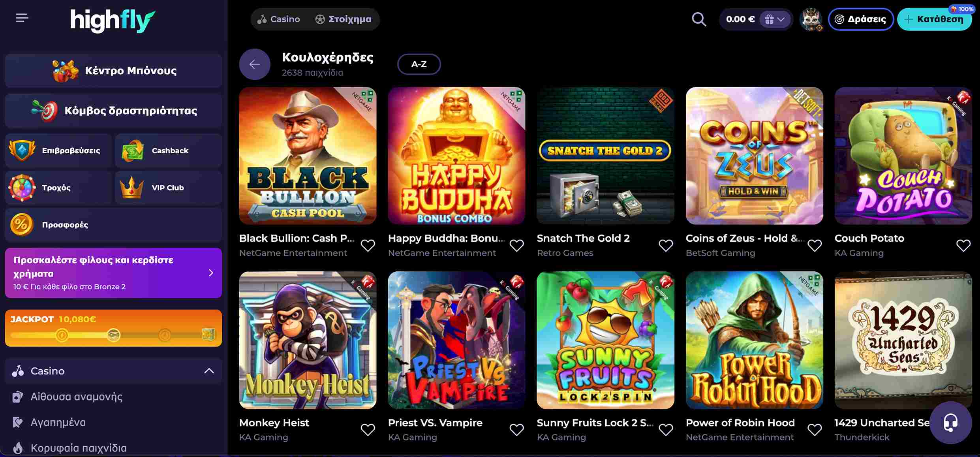Screen dimensions: 980x457
Task: Switch to the Στοίχημα tab
Action: (x=343, y=19)
